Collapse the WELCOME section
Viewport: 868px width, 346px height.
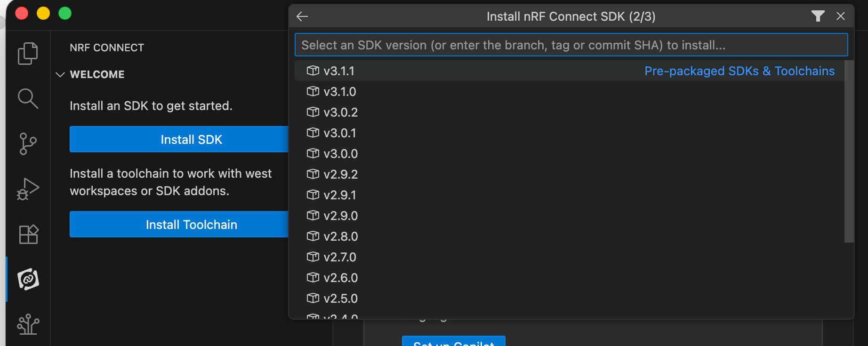(60, 75)
